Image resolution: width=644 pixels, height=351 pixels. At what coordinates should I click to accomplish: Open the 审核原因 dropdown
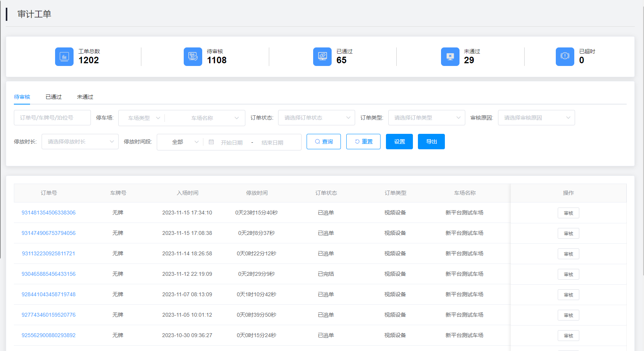pyautogui.click(x=536, y=118)
